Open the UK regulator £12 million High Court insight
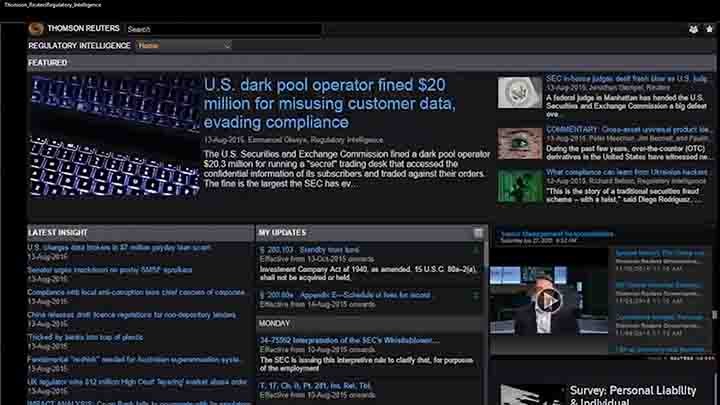This screenshot has width=720, height=405. pos(137,382)
